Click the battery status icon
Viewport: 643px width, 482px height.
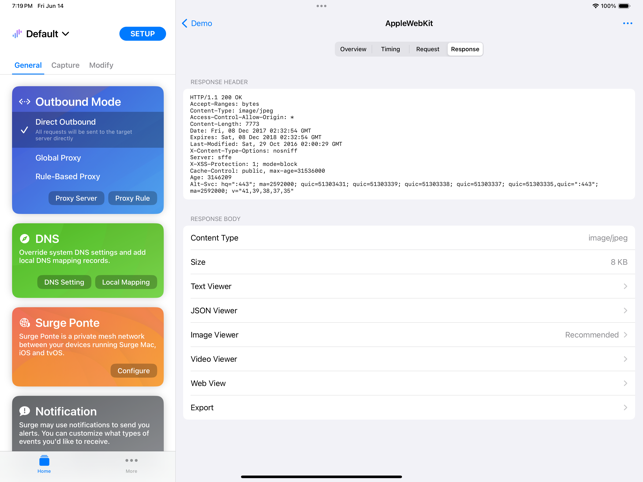pos(624,6)
